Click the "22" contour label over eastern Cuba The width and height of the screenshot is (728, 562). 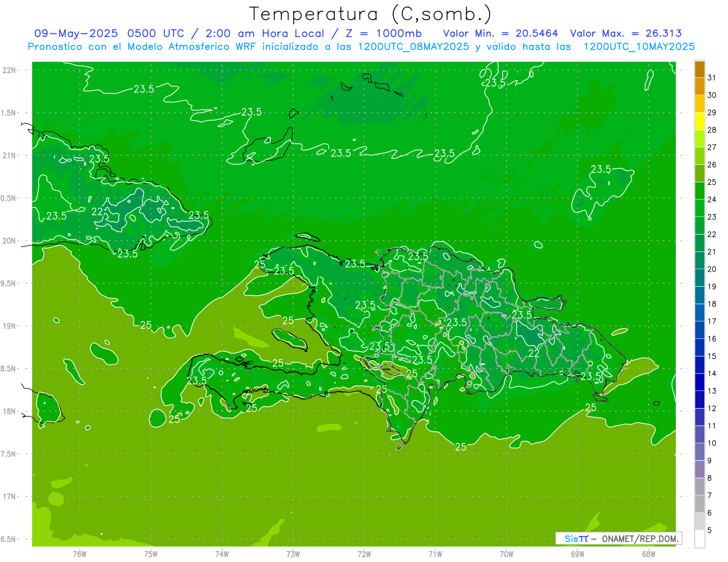click(97, 212)
